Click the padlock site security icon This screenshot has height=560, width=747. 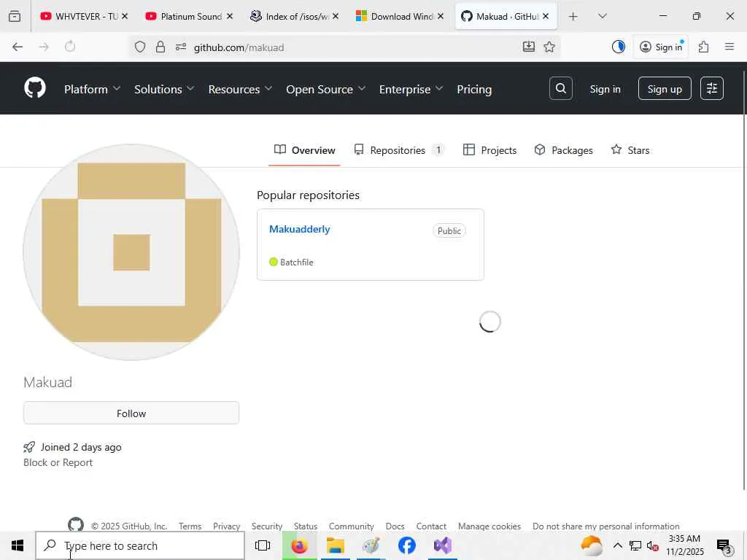tap(160, 47)
